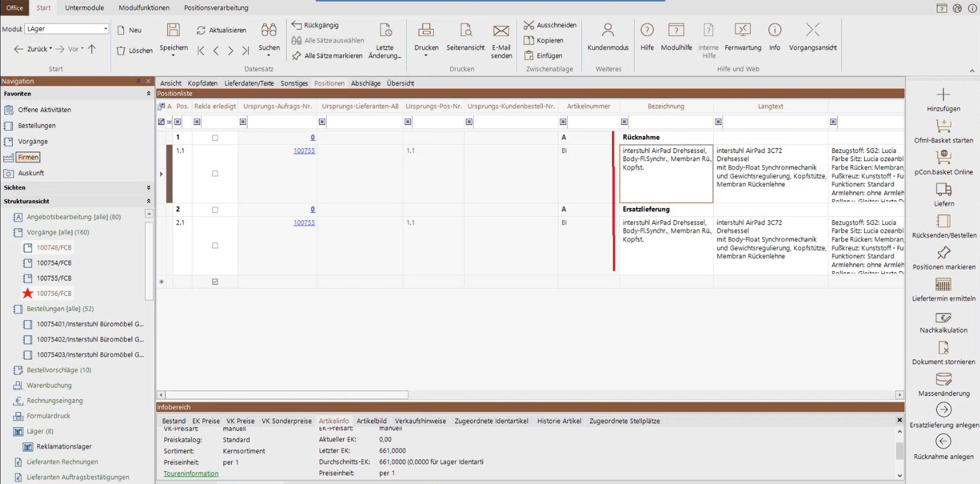Image resolution: width=980 pixels, height=484 pixels.
Task: Toggle Rekla erledigt checkbox for position 2.1
Action: tap(215, 246)
